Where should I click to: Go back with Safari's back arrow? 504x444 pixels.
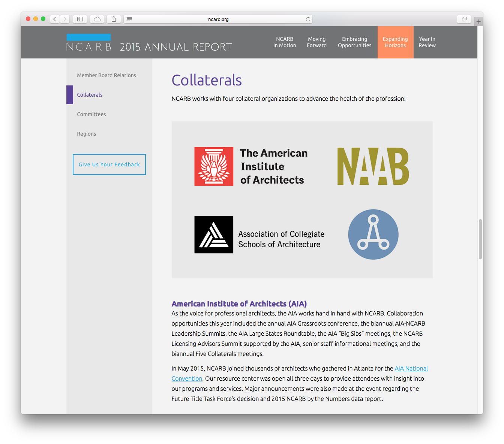coord(55,19)
